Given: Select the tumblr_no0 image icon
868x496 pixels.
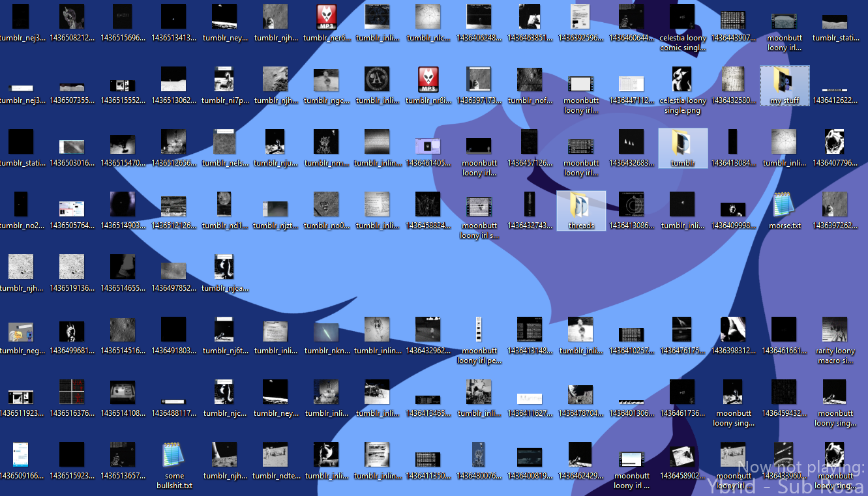Looking at the screenshot, I should (327, 204).
